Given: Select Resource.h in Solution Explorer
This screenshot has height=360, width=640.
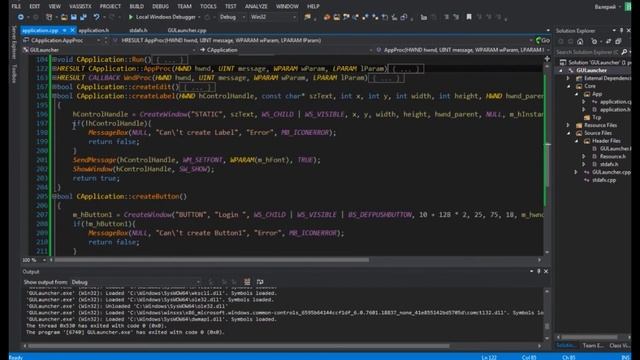Looking at the screenshot, I should [x=612, y=156].
